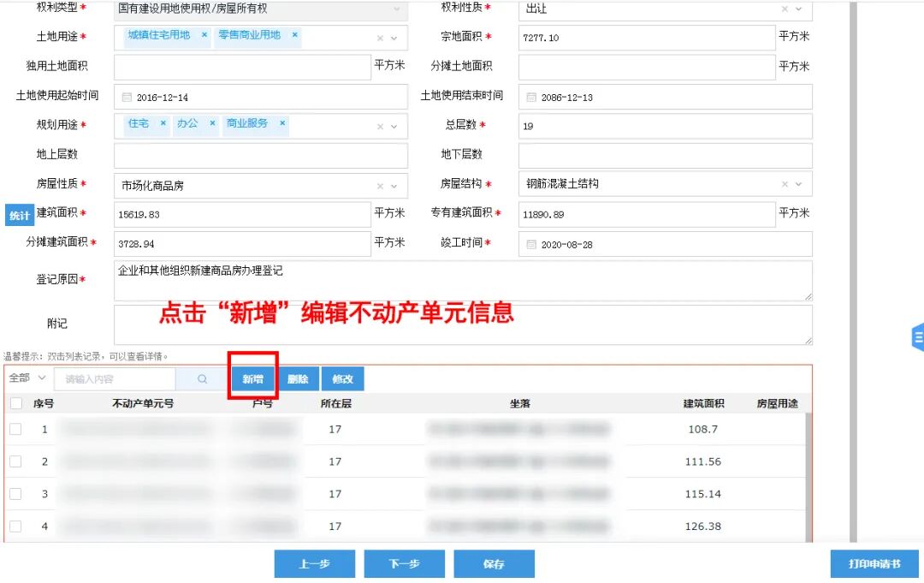
Task: Open the calendar icon beside 竣工时间 2020-08-28
Action: (x=530, y=244)
